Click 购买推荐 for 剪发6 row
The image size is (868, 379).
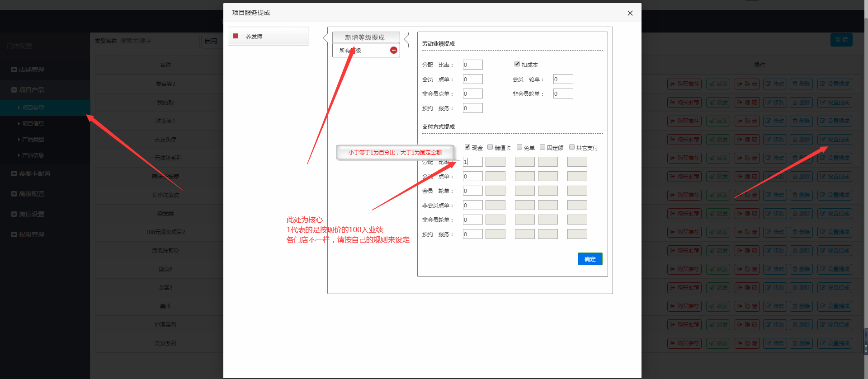click(684, 269)
